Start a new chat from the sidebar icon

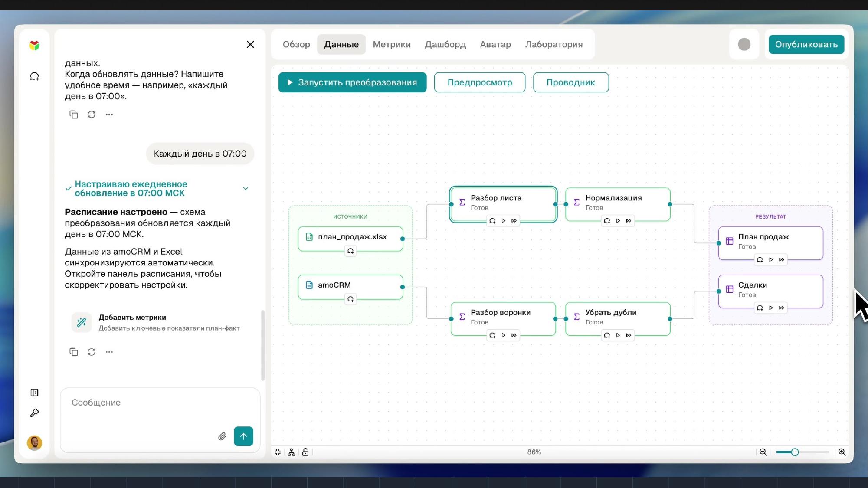pyautogui.click(x=34, y=76)
